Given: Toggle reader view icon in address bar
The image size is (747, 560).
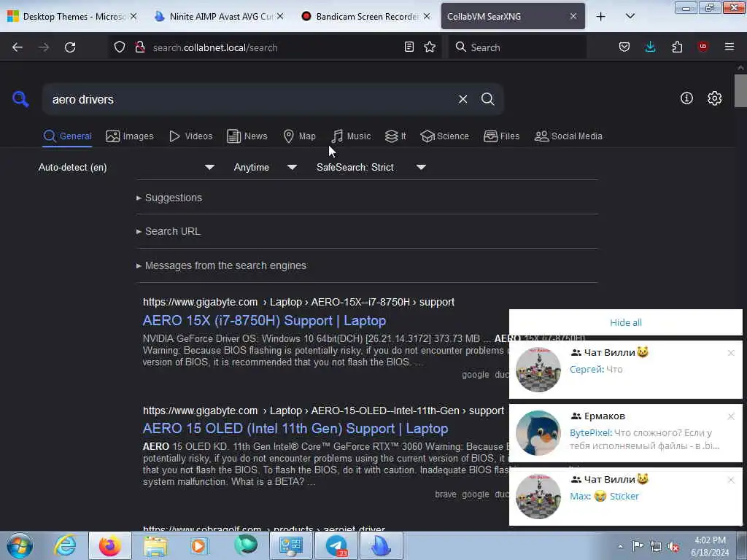Looking at the screenshot, I should coord(409,47).
